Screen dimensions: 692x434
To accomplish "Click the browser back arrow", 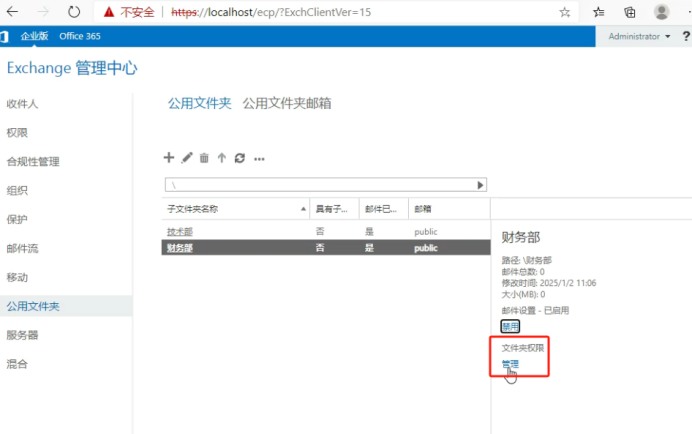I will click(12, 12).
